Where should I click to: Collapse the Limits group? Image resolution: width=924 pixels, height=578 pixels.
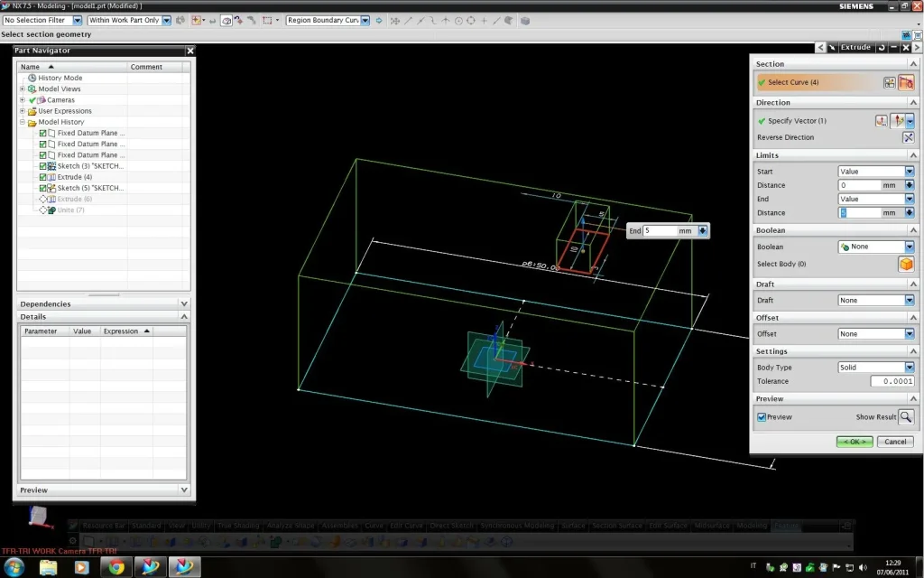[913, 155]
